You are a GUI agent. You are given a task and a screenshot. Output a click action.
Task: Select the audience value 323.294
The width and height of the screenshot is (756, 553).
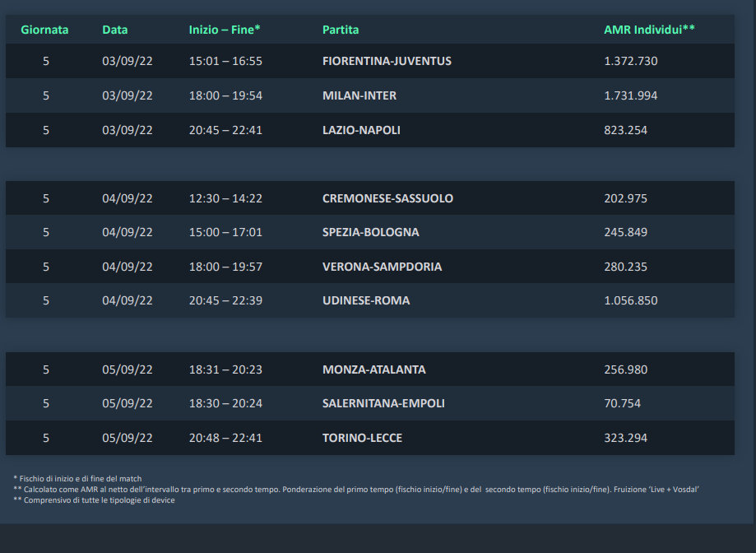point(626,438)
